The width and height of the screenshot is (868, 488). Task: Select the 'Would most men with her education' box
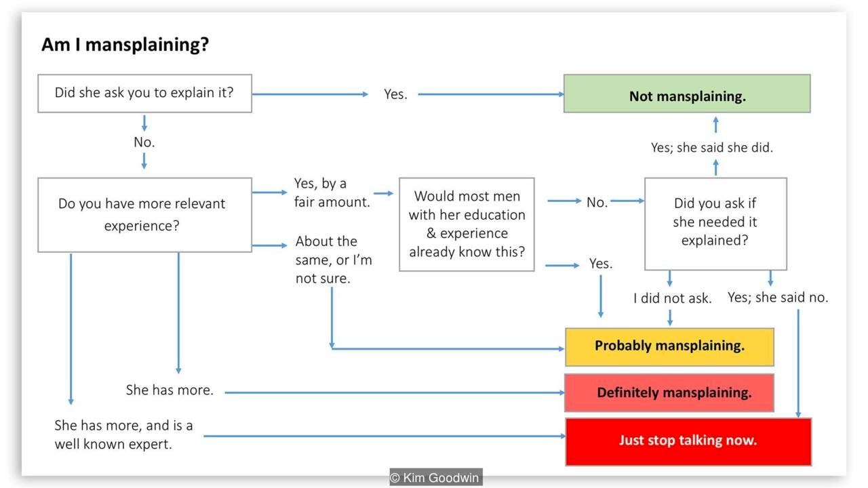click(x=467, y=224)
